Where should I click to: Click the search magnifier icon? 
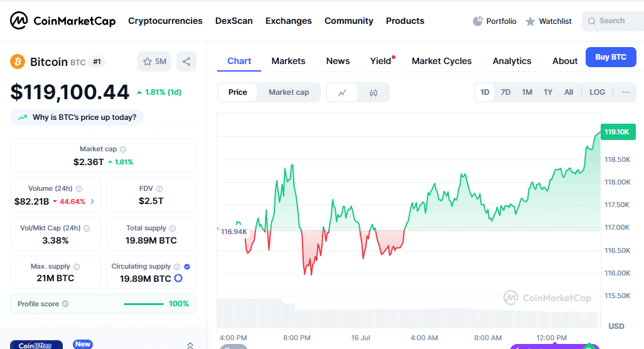591,21
